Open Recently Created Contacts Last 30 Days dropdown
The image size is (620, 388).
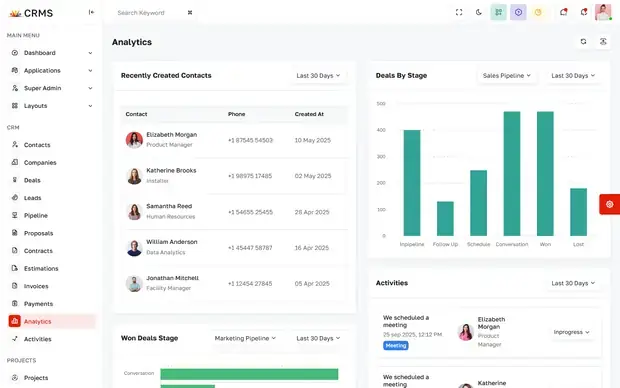pos(318,76)
